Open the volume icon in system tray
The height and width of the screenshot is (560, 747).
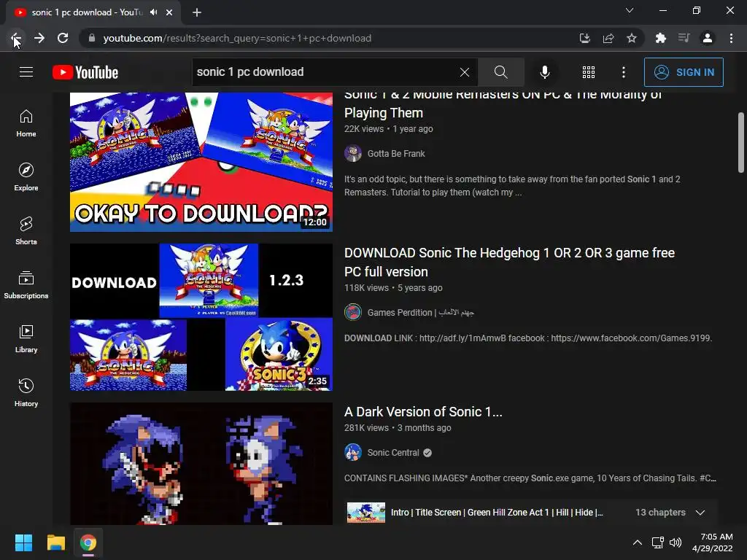(x=676, y=542)
